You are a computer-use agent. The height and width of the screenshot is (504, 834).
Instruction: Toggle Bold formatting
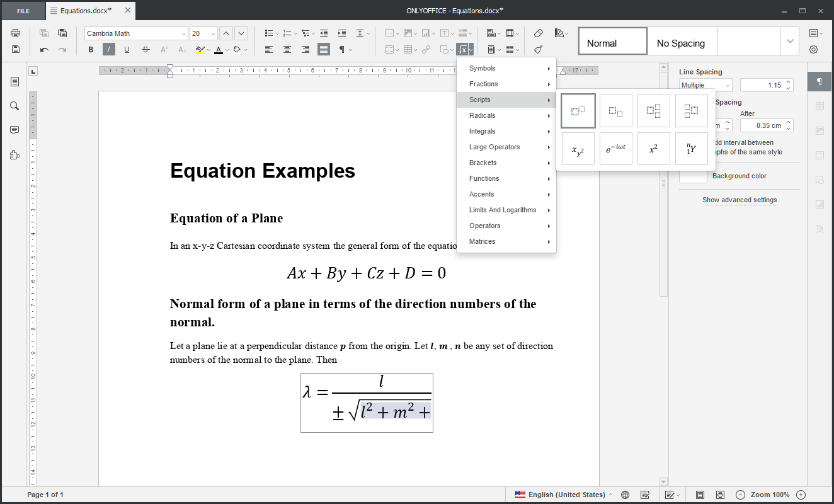coord(91,49)
